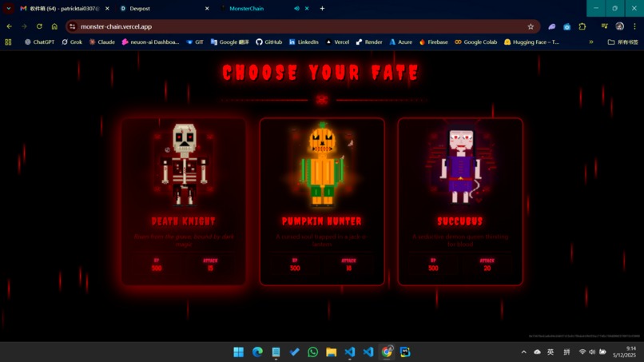
Task: Close the MonsterChain tab
Action: (x=307, y=8)
